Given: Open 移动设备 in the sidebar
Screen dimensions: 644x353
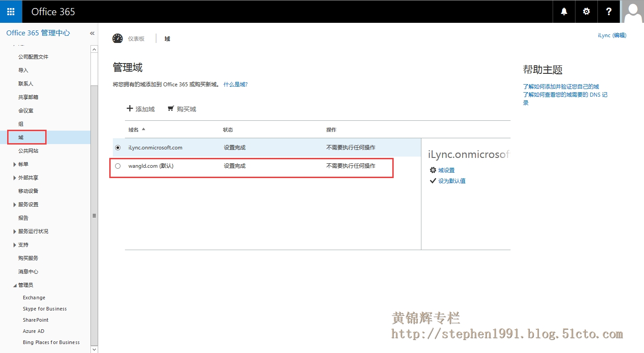Looking at the screenshot, I should [28, 191].
